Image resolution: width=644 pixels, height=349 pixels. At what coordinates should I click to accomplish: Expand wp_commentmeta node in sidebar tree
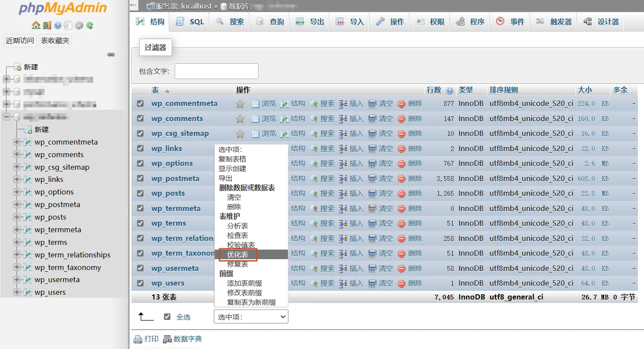click(x=17, y=142)
